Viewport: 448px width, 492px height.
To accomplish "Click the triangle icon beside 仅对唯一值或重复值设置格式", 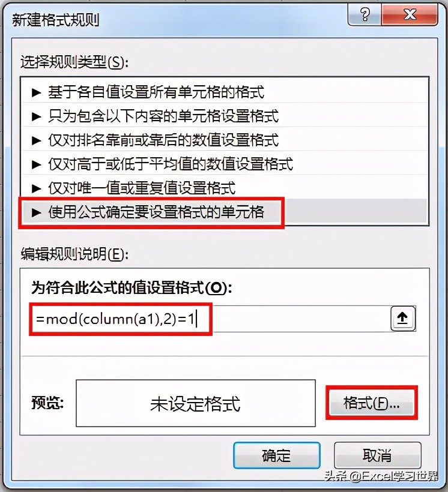I will [37, 188].
